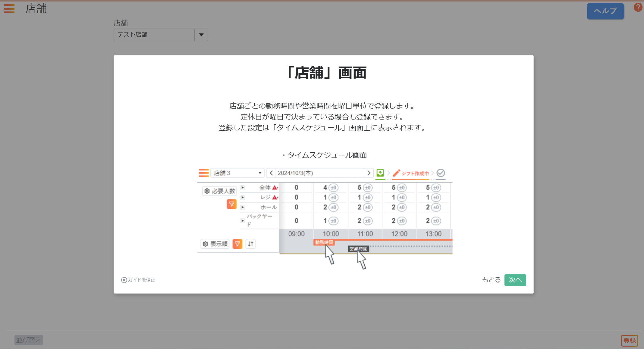This screenshot has height=349, width=644.
Task: Click the dropdown arrow beside テスト店舗
Action: tap(201, 35)
